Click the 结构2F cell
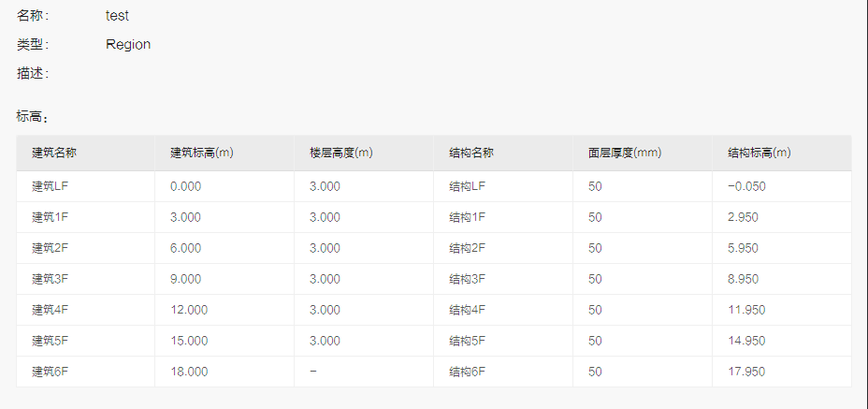This screenshot has width=868, height=409. 468,248
